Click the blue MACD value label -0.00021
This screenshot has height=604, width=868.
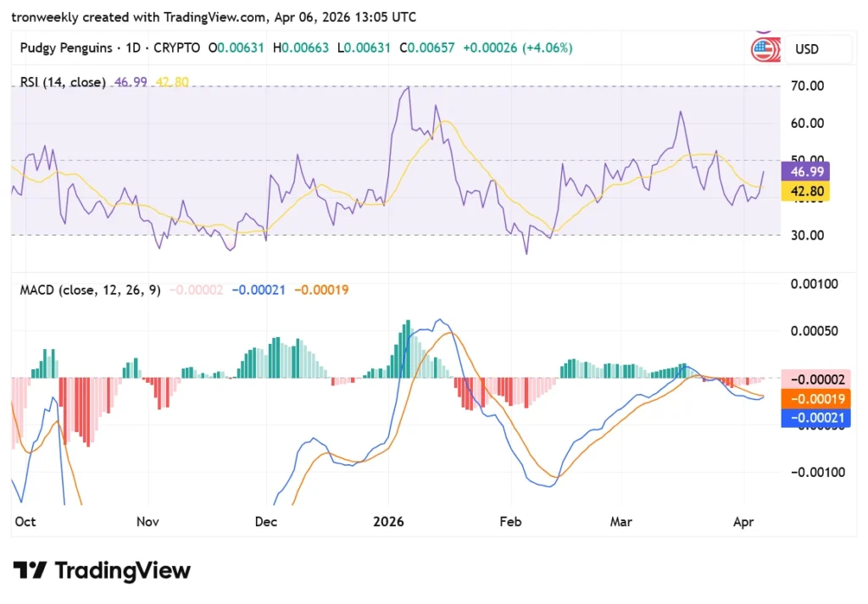[x=806, y=417]
